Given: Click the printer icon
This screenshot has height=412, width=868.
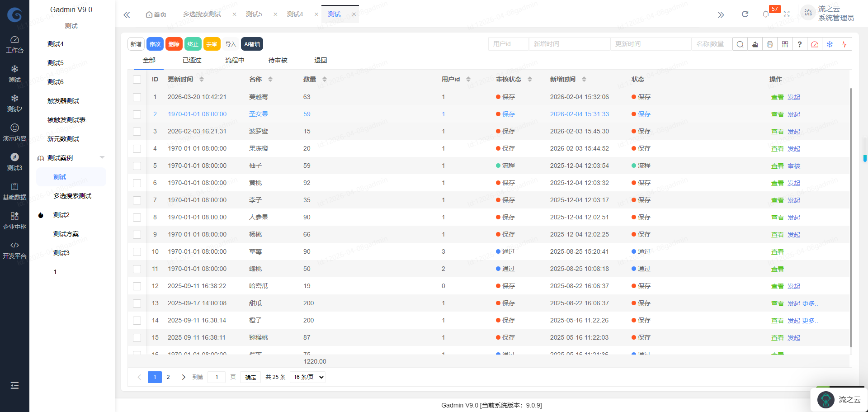Looking at the screenshot, I should (770, 44).
